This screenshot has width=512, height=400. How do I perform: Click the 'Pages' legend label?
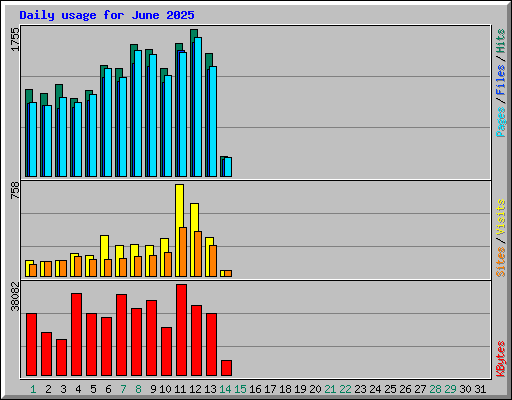pos(501,122)
